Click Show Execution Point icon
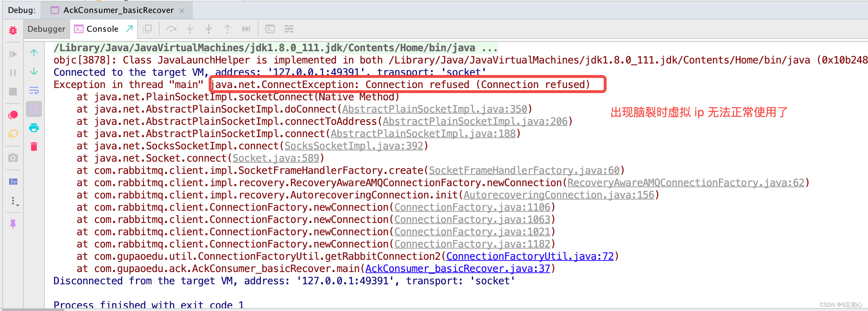The height and width of the screenshot is (311, 868). click(147, 29)
